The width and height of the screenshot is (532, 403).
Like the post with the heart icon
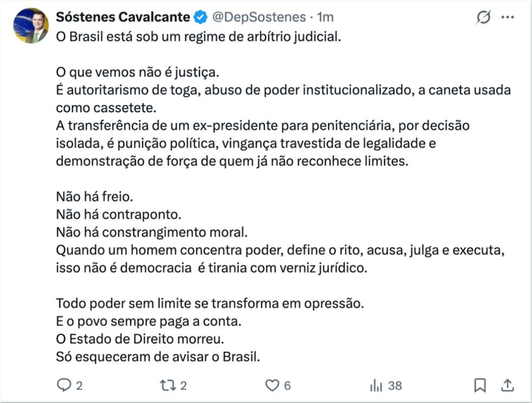[271, 385]
